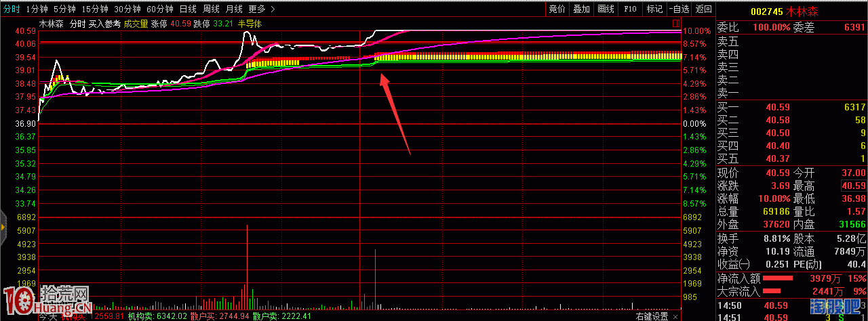The height and width of the screenshot is (321, 868).
Task: Click the 现价 40.59 value
Action: (778, 173)
